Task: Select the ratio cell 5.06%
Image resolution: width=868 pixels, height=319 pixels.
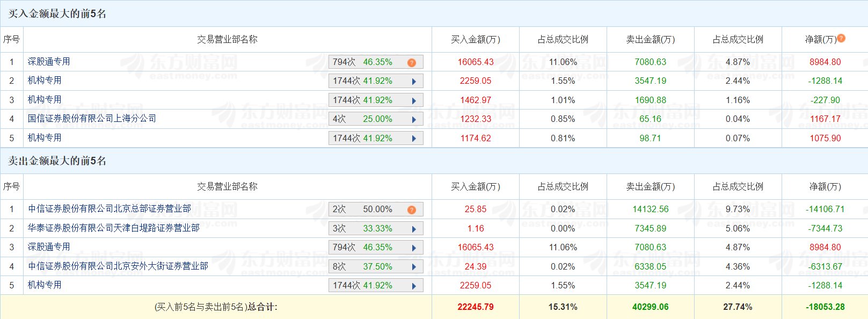Action: tap(738, 229)
